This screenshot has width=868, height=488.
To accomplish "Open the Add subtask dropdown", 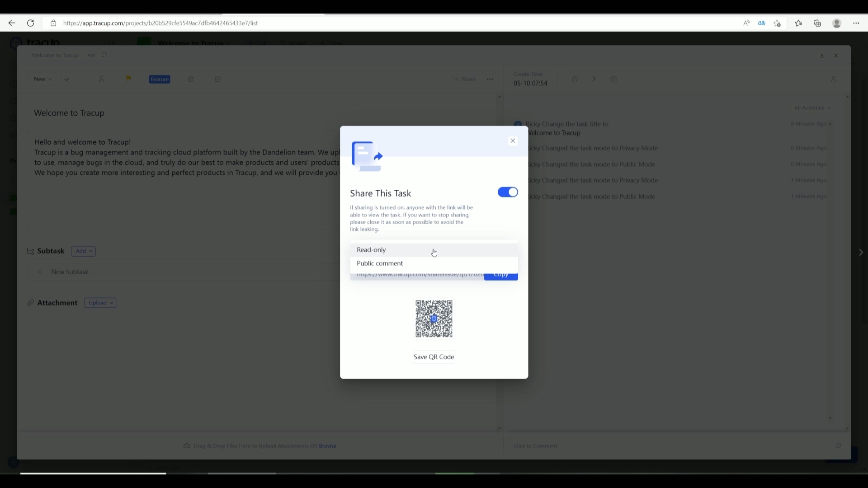I will (x=84, y=251).
